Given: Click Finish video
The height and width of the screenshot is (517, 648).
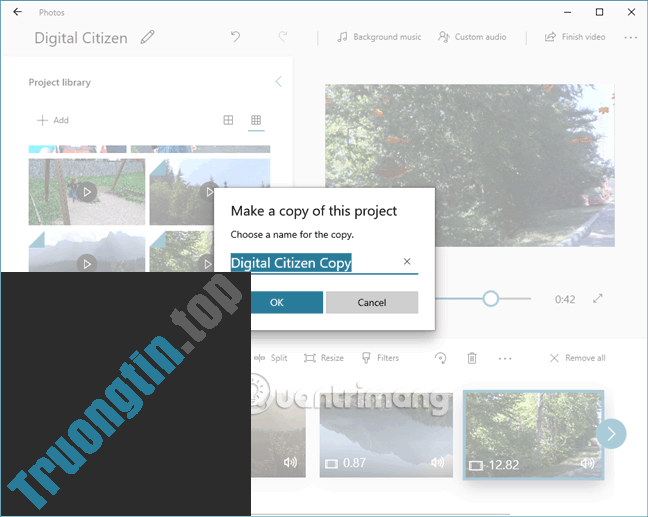Looking at the screenshot, I should click(575, 37).
